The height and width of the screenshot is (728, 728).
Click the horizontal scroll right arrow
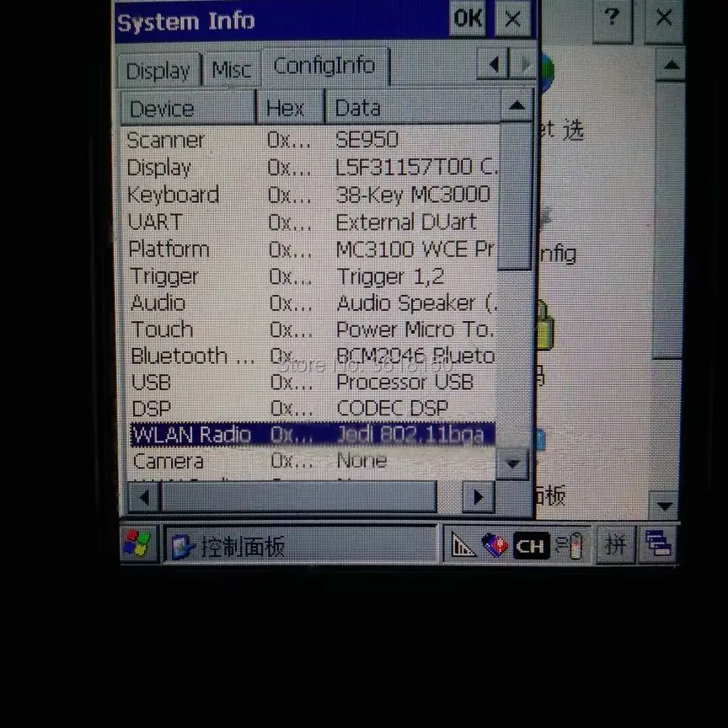point(479,497)
